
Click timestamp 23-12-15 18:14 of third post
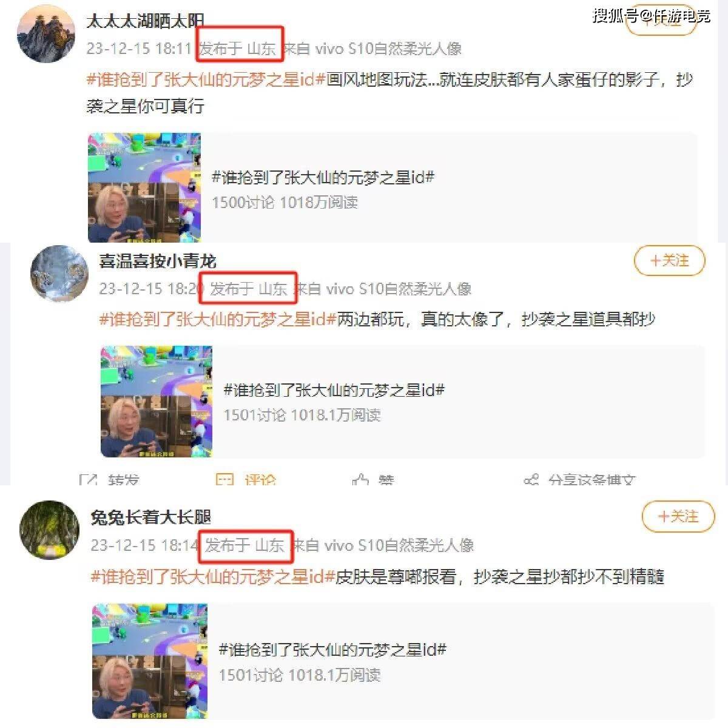144,545
